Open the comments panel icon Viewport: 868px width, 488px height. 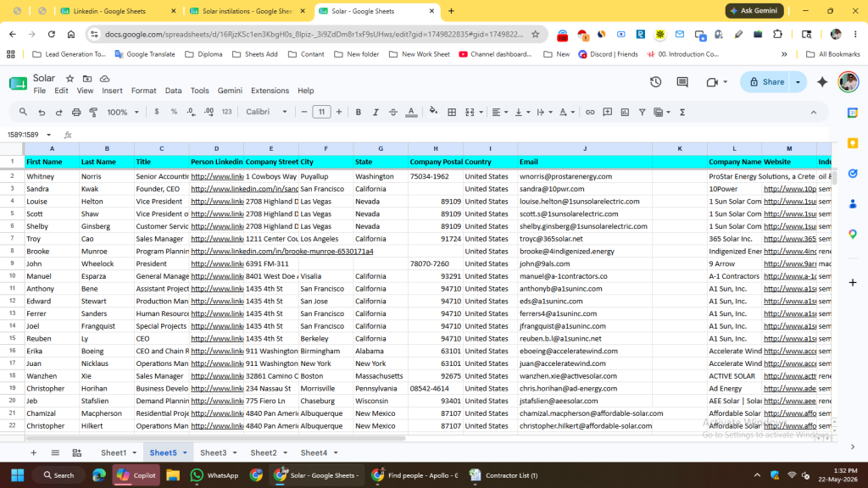click(x=682, y=82)
